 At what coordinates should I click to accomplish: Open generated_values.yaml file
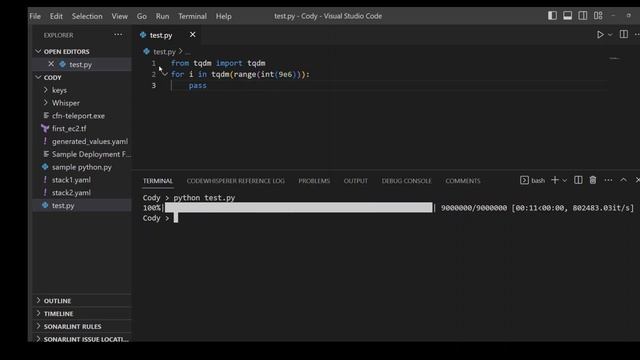(82, 141)
